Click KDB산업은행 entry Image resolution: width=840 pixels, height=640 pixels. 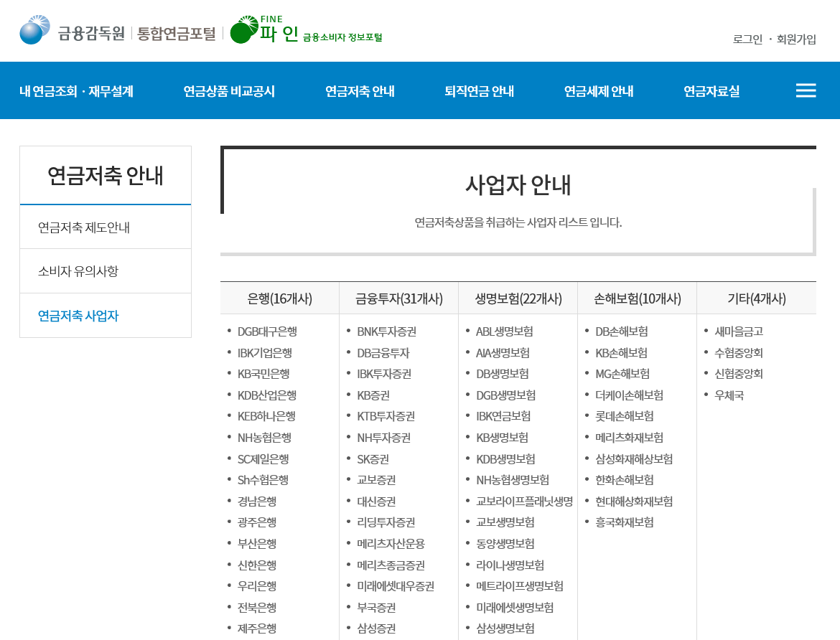[267, 395]
